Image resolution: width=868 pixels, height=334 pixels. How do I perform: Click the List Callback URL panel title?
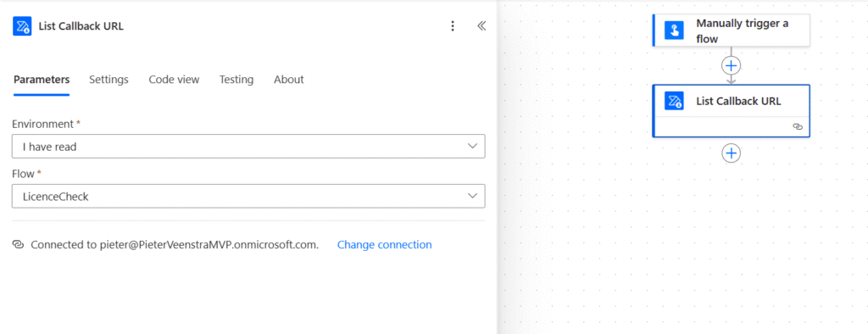point(81,26)
